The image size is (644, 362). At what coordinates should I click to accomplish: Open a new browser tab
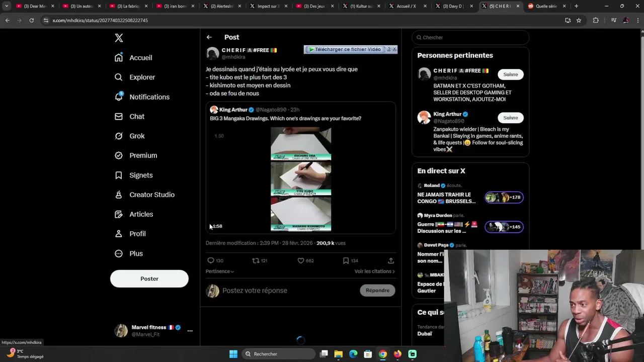pyautogui.click(x=577, y=6)
